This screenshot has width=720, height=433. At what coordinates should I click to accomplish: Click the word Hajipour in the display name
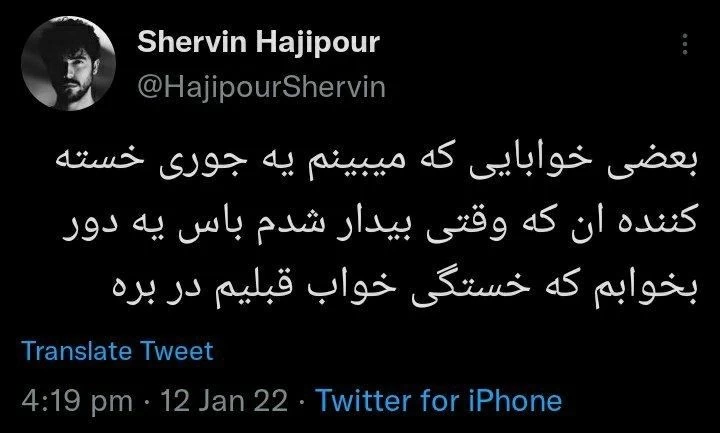coord(318,42)
